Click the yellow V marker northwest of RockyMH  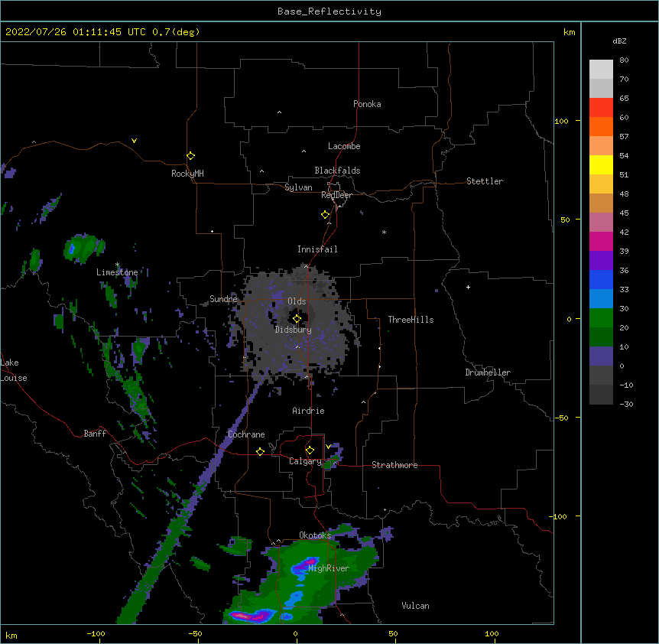[x=134, y=141]
